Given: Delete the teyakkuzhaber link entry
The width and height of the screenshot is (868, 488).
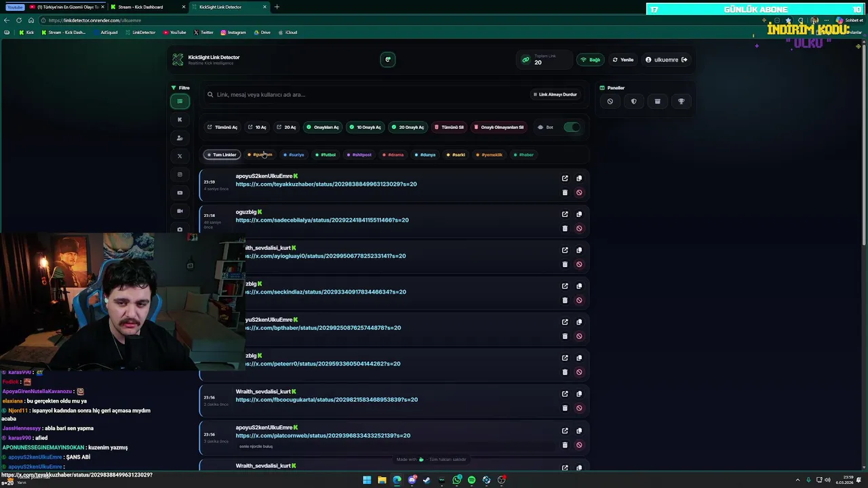Looking at the screenshot, I should (565, 192).
